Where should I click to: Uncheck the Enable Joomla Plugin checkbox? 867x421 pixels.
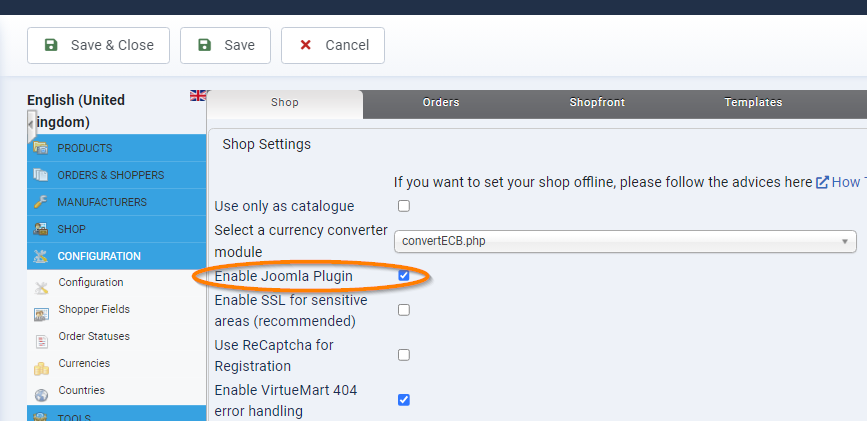point(404,275)
